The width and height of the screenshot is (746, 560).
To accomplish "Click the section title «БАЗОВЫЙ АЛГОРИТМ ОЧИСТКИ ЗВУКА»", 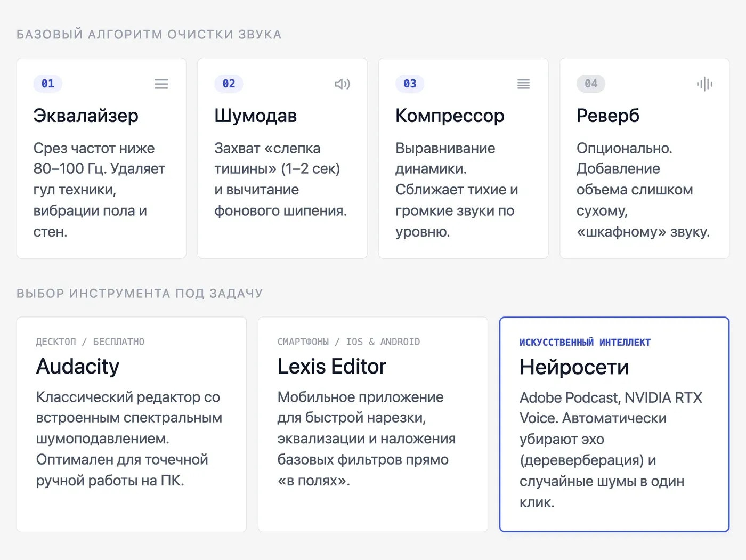I will [149, 35].
